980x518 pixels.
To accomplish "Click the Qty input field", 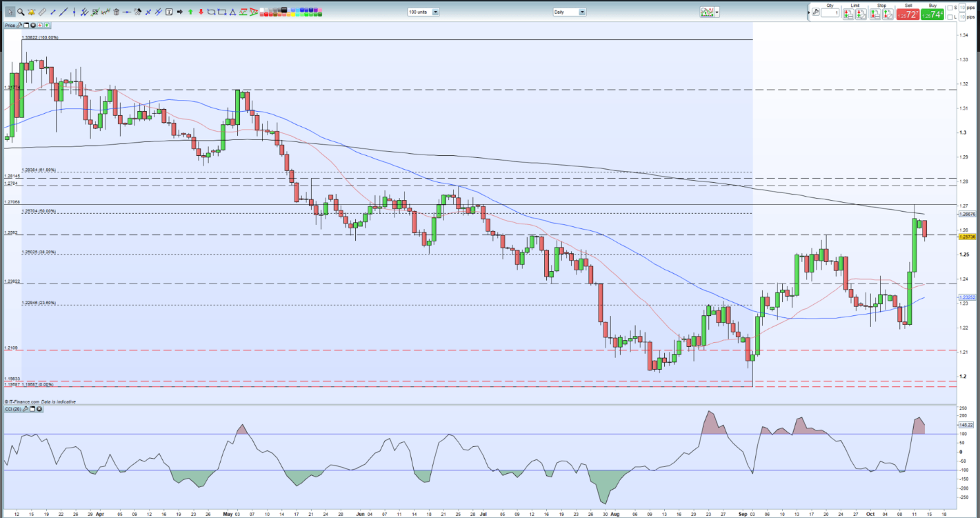I will [830, 12].
